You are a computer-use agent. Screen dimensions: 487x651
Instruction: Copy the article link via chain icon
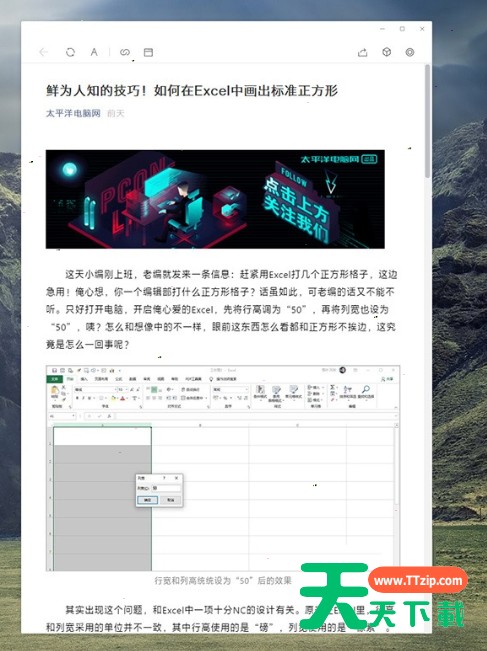125,52
